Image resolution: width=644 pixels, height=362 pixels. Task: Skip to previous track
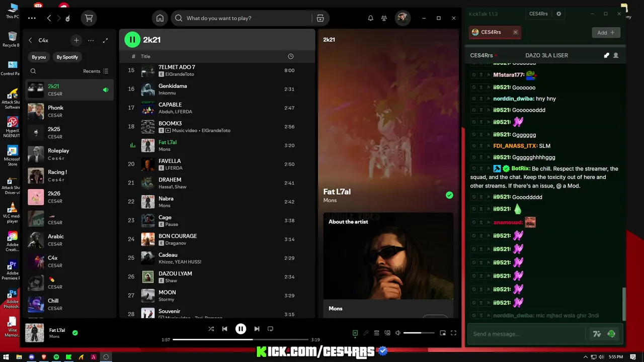tap(225, 329)
